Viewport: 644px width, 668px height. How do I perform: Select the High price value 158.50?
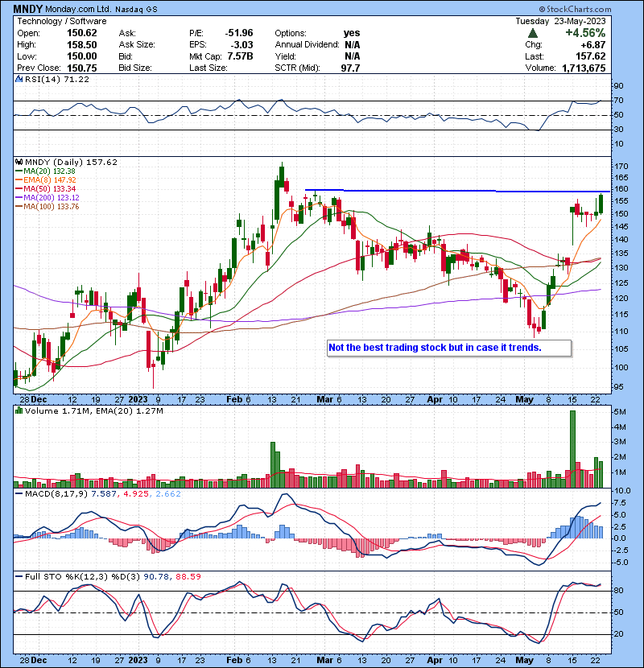point(82,45)
